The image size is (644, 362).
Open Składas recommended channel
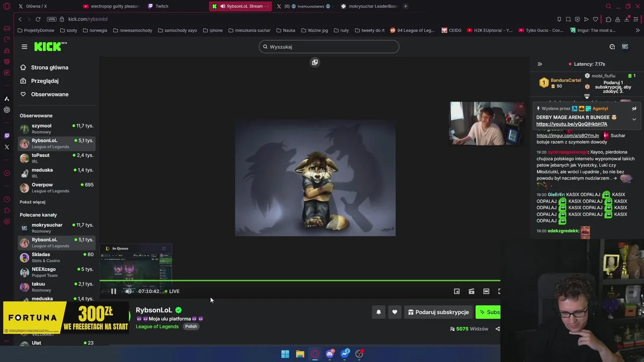(x=56, y=257)
